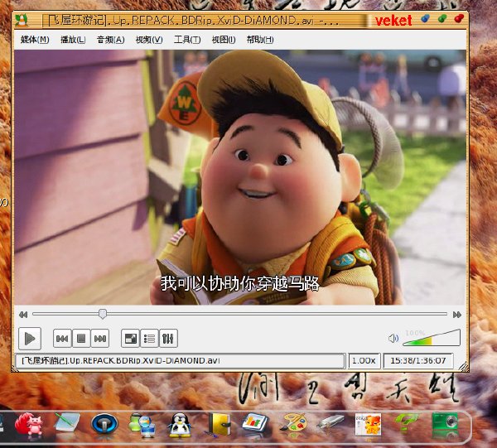Stop playback with the square button
This screenshot has height=448, width=497.
[81, 339]
